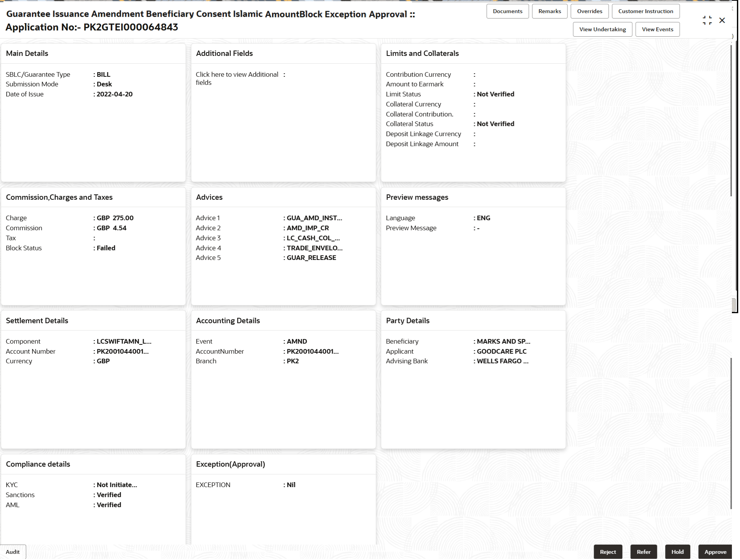The image size is (740, 560).
Task: Reject the application
Action: [608, 552]
